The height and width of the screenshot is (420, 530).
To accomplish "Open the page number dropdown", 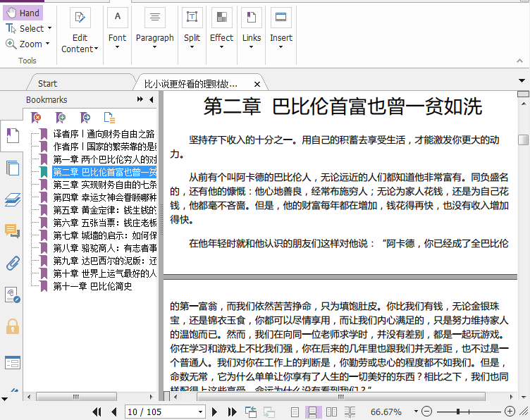I will (199, 412).
